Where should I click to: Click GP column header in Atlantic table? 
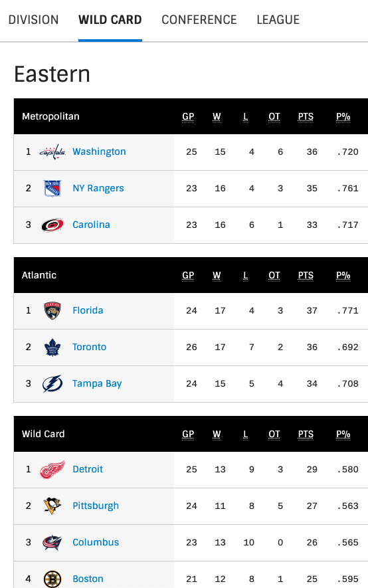click(188, 276)
